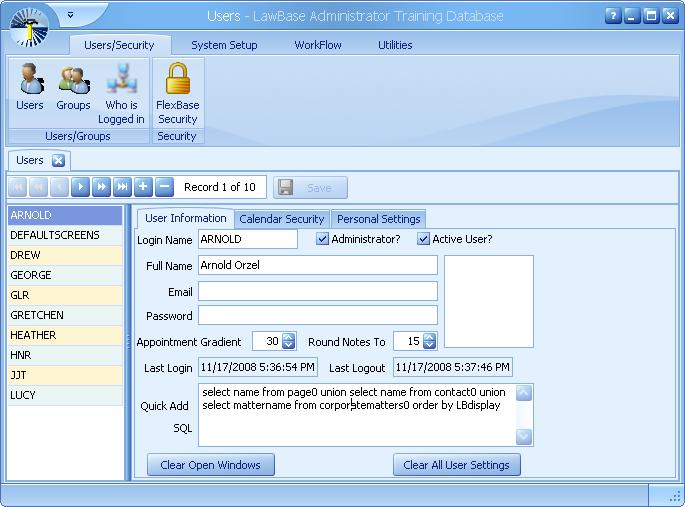This screenshot has width=685, height=507.
Task: Open the System Setup ribbon tab
Action: pos(224,45)
